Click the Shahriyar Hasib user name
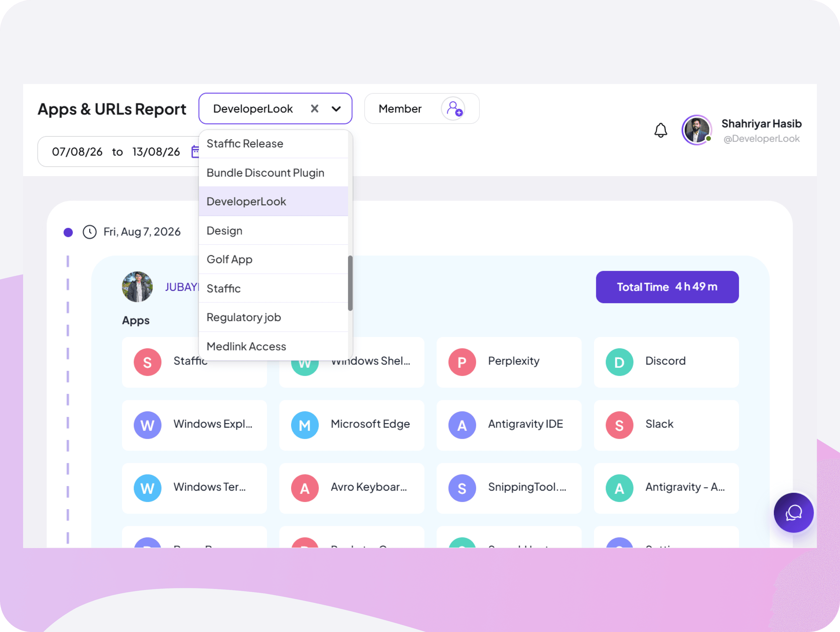 click(x=762, y=123)
